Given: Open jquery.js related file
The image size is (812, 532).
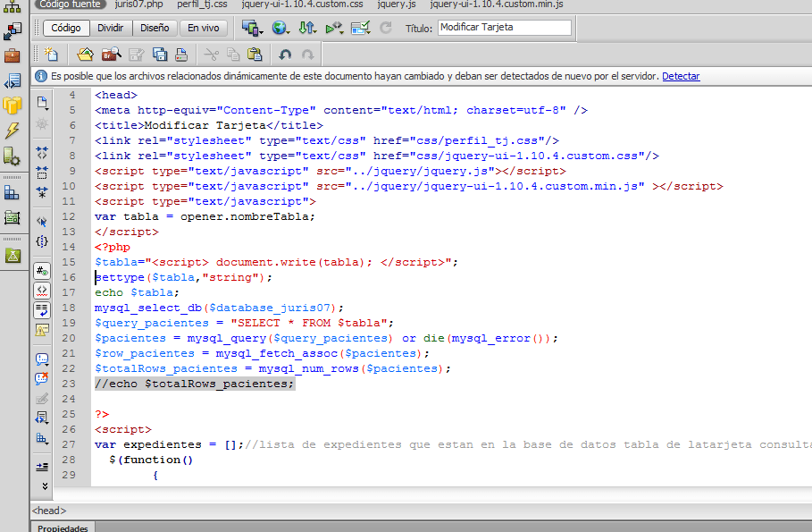Looking at the screenshot, I should (x=397, y=4).
